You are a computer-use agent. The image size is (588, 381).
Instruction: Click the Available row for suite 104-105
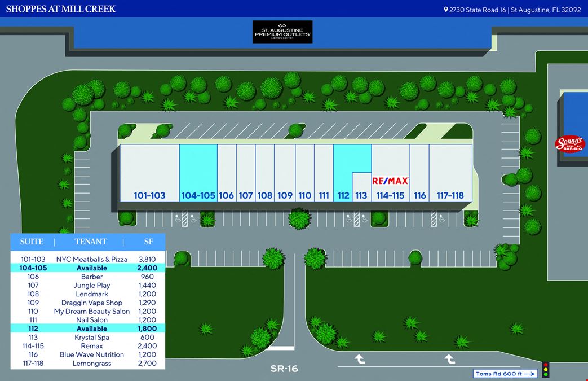point(88,268)
